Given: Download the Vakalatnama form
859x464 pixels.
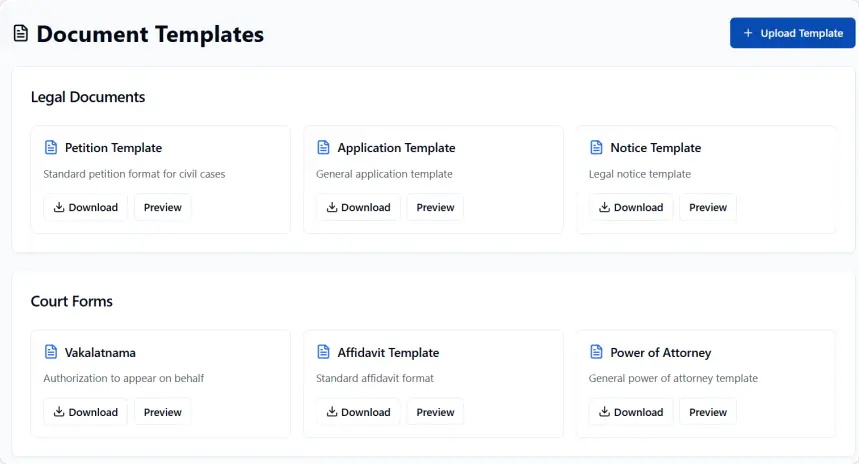Looking at the screenshot, I should (85, 412).
